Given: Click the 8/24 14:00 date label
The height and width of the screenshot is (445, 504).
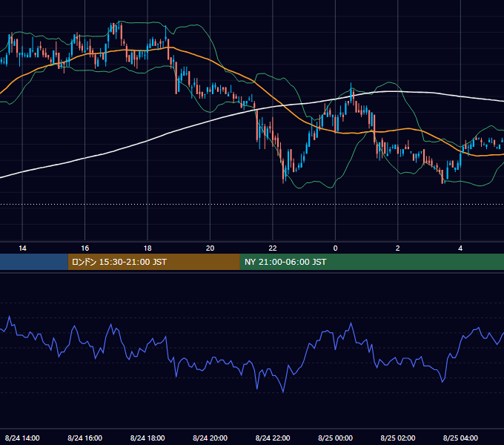Looking at the screenshot, I should point(22,438).
